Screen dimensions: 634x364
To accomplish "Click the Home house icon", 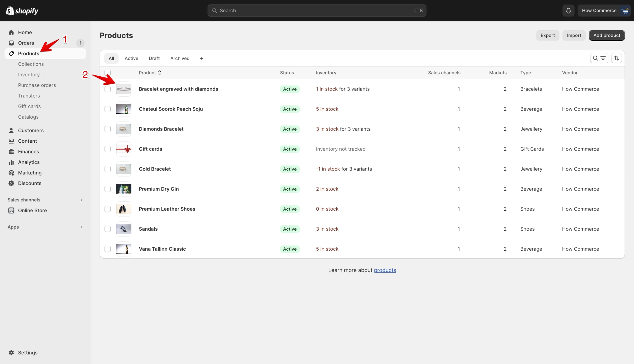I will 11,32.
